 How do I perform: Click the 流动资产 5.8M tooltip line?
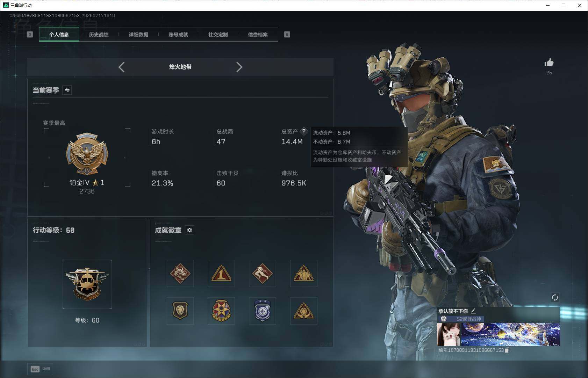[x=331, y=133]
